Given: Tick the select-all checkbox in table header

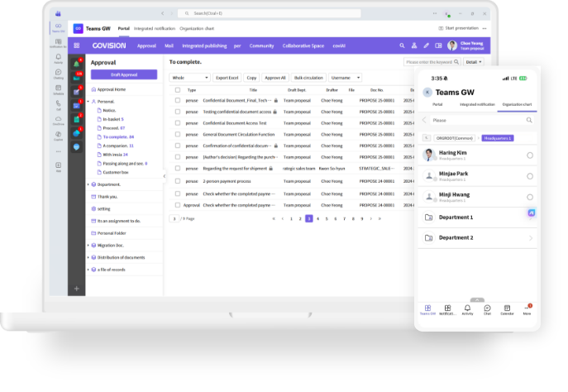Looking at the screenshot, I should pyautogui.click(x=176, y=89).
